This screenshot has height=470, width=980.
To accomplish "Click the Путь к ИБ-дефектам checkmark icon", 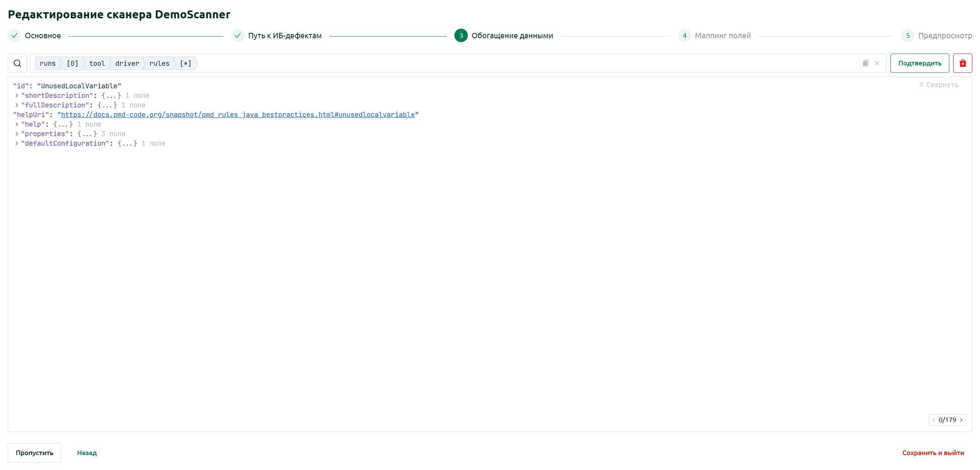I will pyautogui.click(x=238, y=36).
